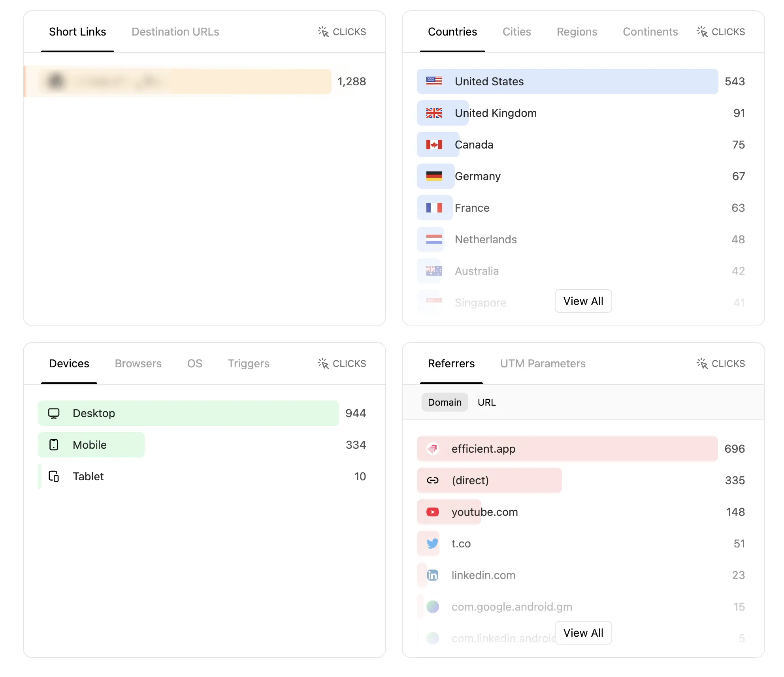Image resolution: width=784 pixels, height=677 pixels.
Task: Click the Desktop monitor icon
Action: tap(54, 413)
